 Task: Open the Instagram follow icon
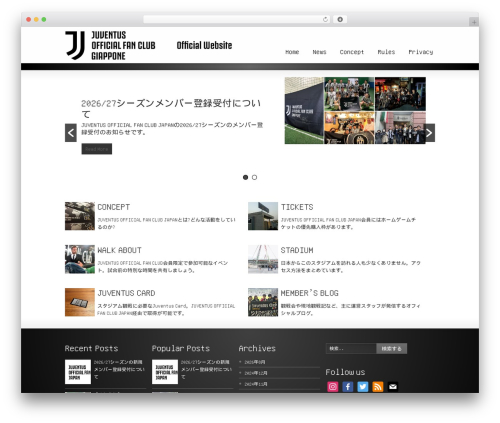(x=333, y=386)
